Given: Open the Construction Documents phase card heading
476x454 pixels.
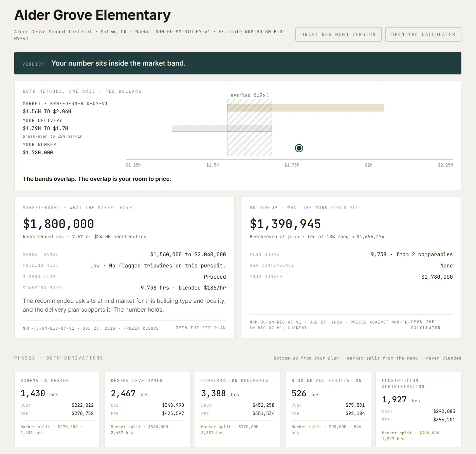Looking at the screenshot, I should (x=235, y=381).
